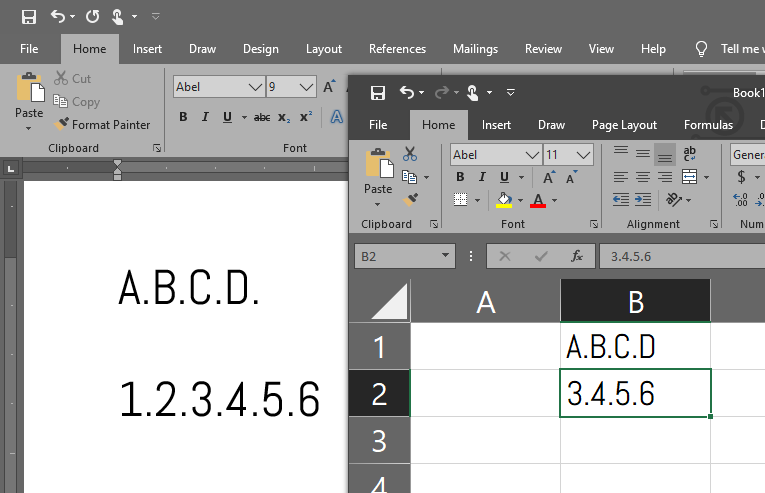Open Excel's Page Layout tab
This screenshot has width=765, height=493.
624,125
